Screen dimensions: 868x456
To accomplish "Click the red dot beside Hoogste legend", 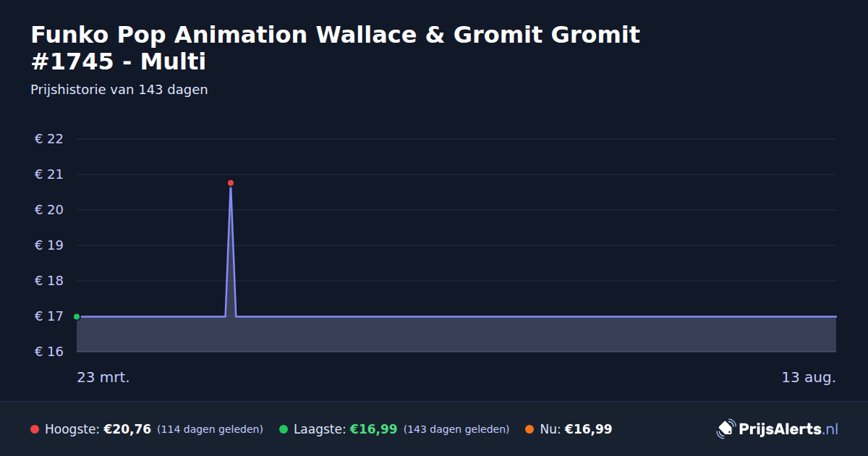I will click(x=35, y=429).
